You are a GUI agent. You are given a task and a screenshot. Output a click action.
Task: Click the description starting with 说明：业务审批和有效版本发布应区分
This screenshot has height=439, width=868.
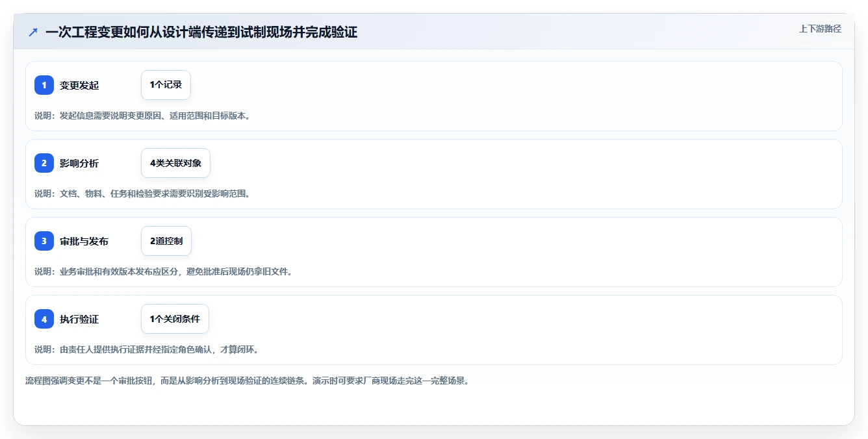[163, 271]
